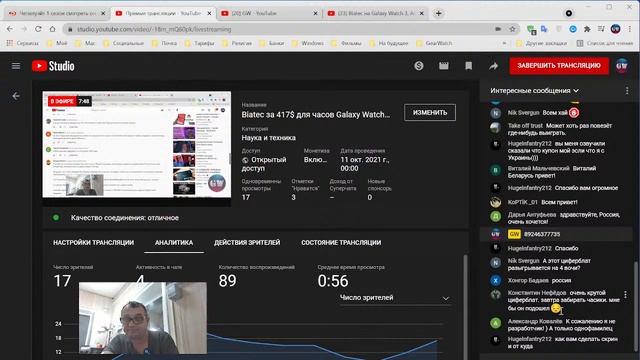Viewport: 640px width, 360px height.
Task: Open Chrome profile avatar in toolbar
Action: click(616, 29)
